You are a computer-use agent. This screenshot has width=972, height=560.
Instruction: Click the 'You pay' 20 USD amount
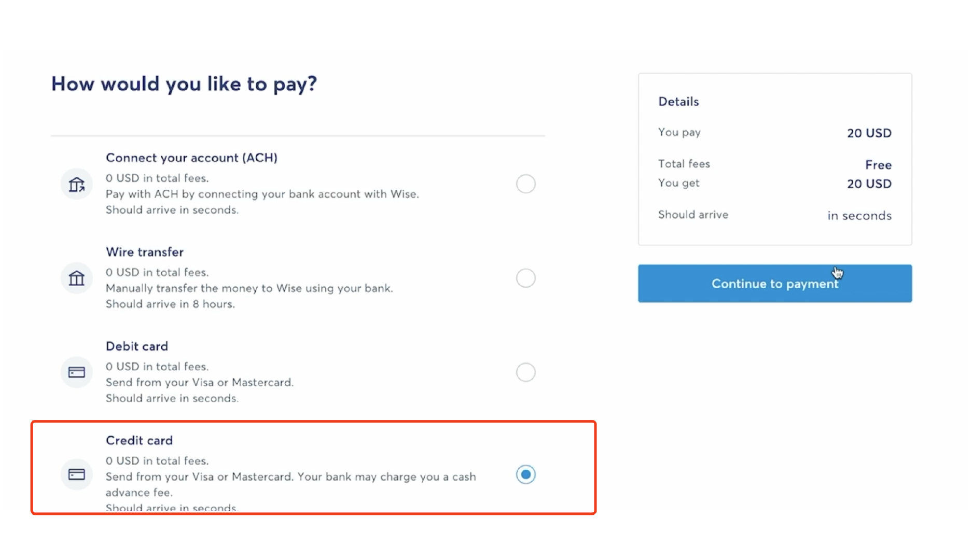(x=869, y=133)
